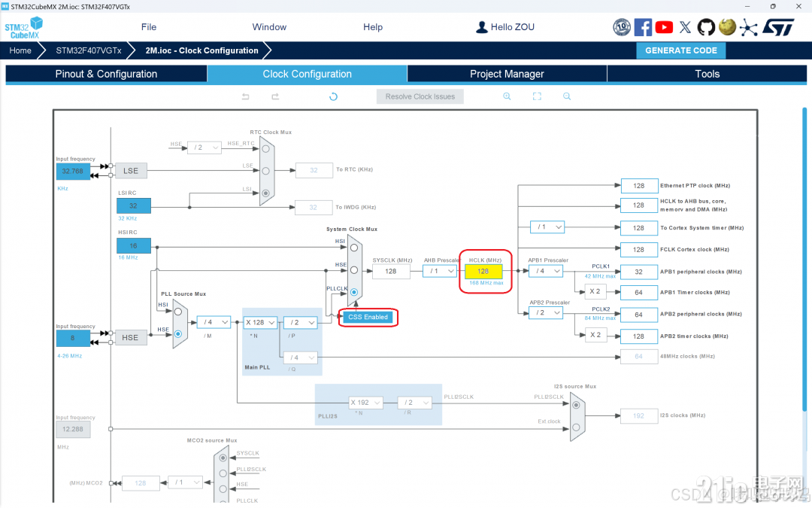Select SYSCLK in MCO2 source Mux
The image size is (812, 508).
(223, 458)
